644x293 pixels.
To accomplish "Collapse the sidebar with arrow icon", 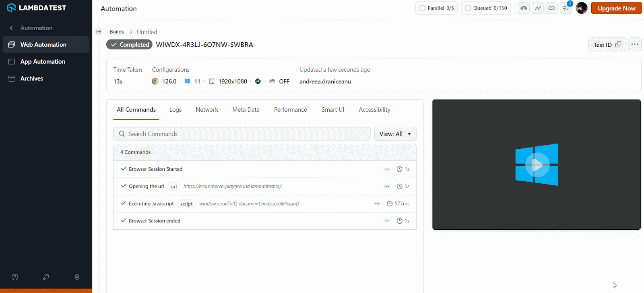I will [x=99, y=31].
